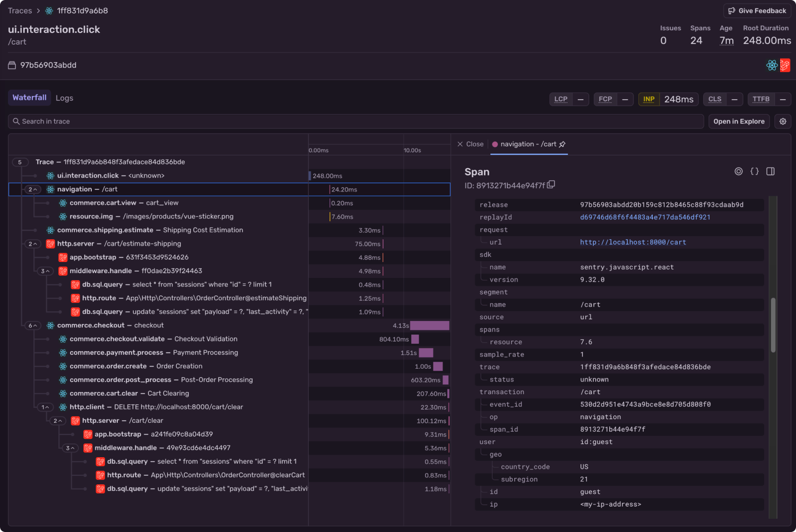Collapse the navigation - /cart span group
This screenshot has height=532, width=796.
(x=32, y=189)
